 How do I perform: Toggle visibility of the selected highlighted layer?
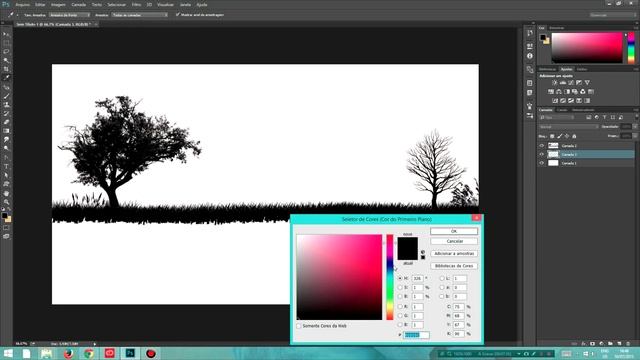click(542, 154)
